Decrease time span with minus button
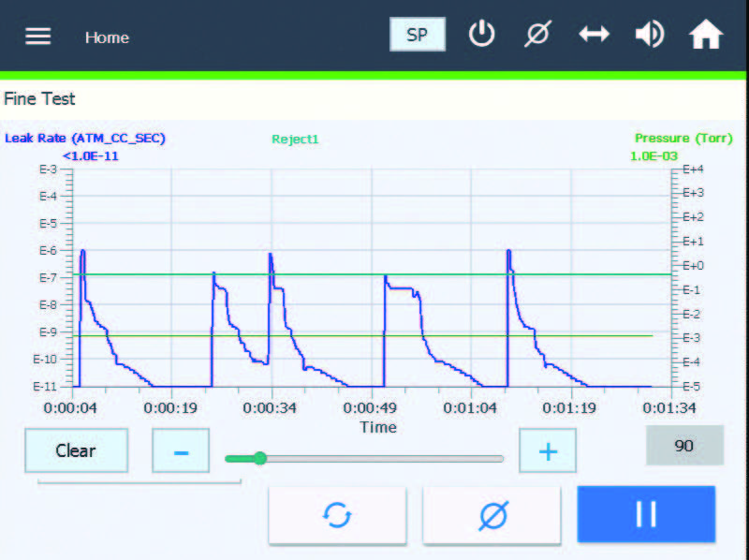 pyautogui.click(x=181, y=450)
